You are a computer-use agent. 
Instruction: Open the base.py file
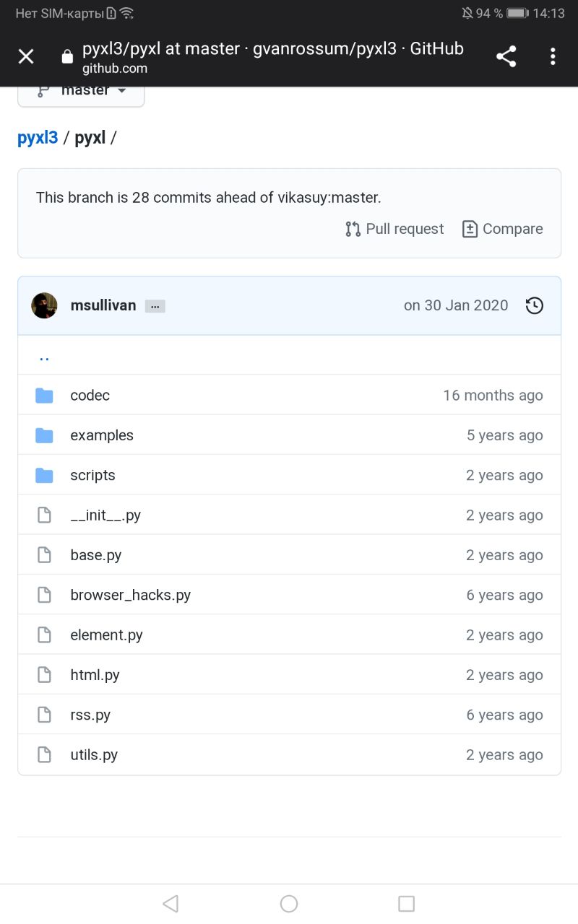tap(95, 555)
